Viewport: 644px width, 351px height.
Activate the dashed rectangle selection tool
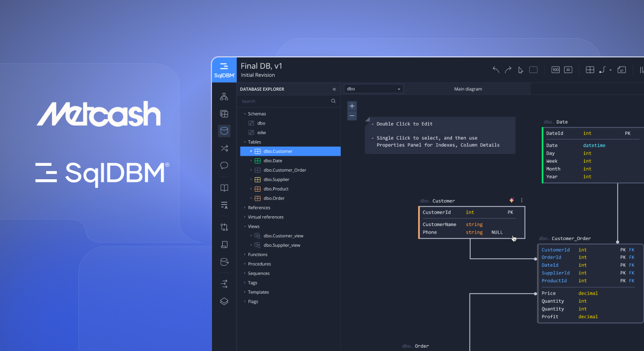pyautogui.click(x=533, y=70)
